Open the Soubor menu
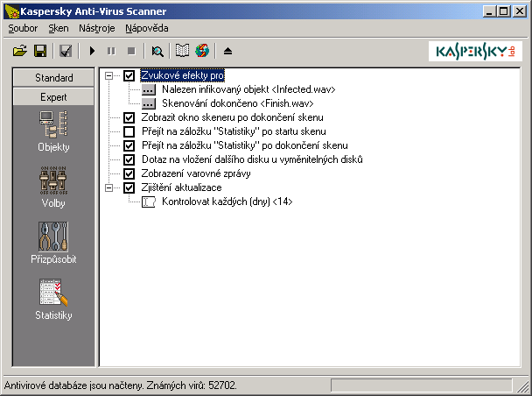This screenshot has height=396, width=532. coord(23,28)
